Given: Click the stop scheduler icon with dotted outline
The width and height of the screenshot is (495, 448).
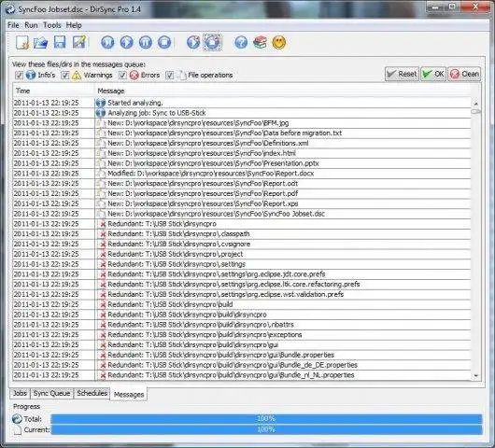Looking at the screenshot, I should 212,42.
